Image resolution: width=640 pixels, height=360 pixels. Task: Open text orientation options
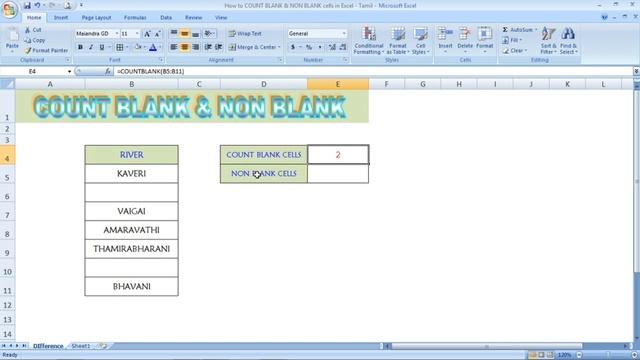(x=209, y=33)
